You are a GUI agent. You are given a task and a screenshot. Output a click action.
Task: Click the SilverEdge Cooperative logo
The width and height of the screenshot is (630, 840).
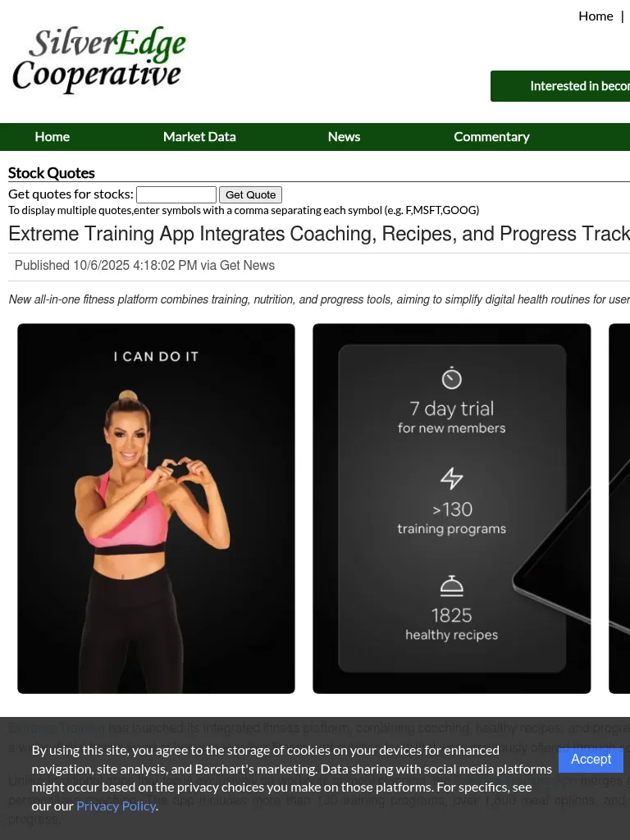[99, 59]
